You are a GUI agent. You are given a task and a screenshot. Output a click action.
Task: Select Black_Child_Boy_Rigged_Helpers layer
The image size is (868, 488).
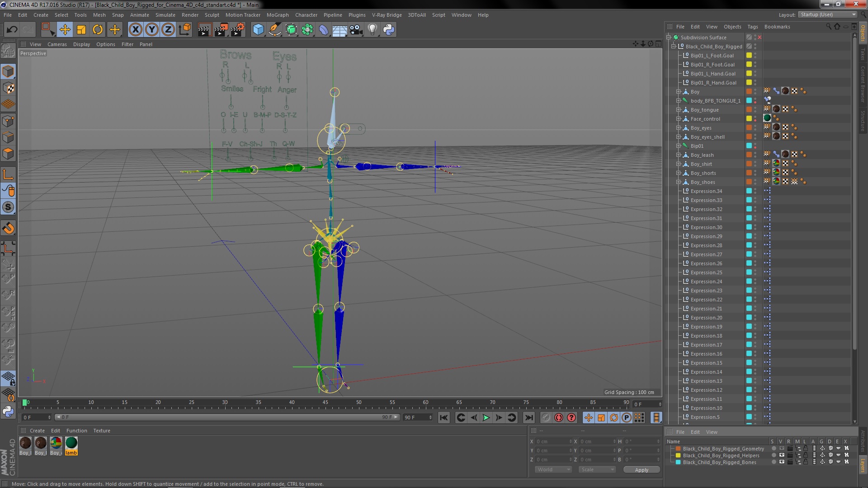click(721, 455)
